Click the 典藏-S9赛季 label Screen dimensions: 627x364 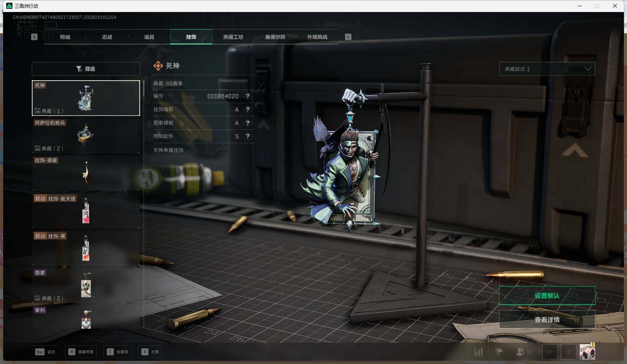pyautogui.click(x=168, y=83)
